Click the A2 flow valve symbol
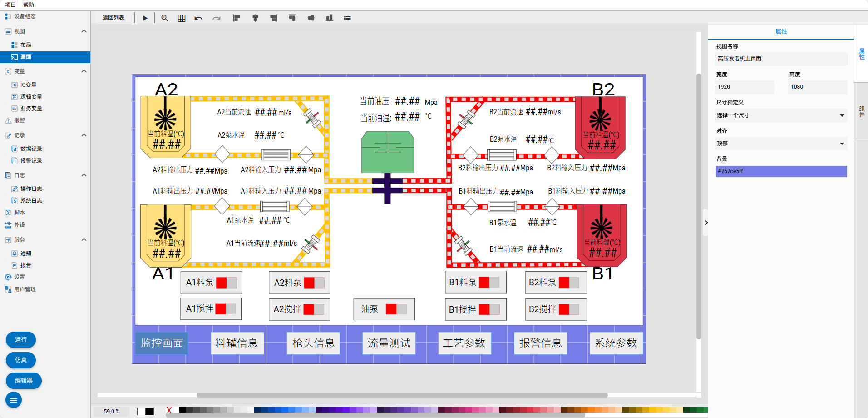Image resolution: width=868 pixels, height=418 pixels. coord(312,118)
